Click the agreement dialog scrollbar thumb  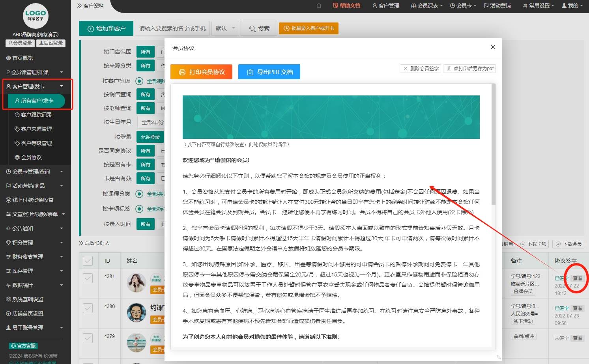click(x=494, y=144)
